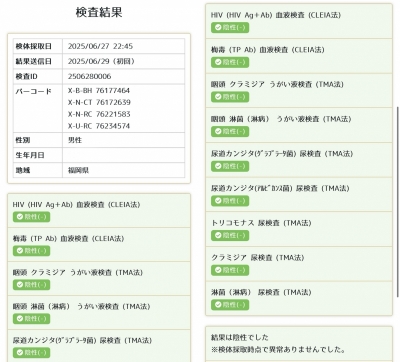Click the right screenshot's vertical scrollbar
The image size is (400, 362).
coord(397,202)
